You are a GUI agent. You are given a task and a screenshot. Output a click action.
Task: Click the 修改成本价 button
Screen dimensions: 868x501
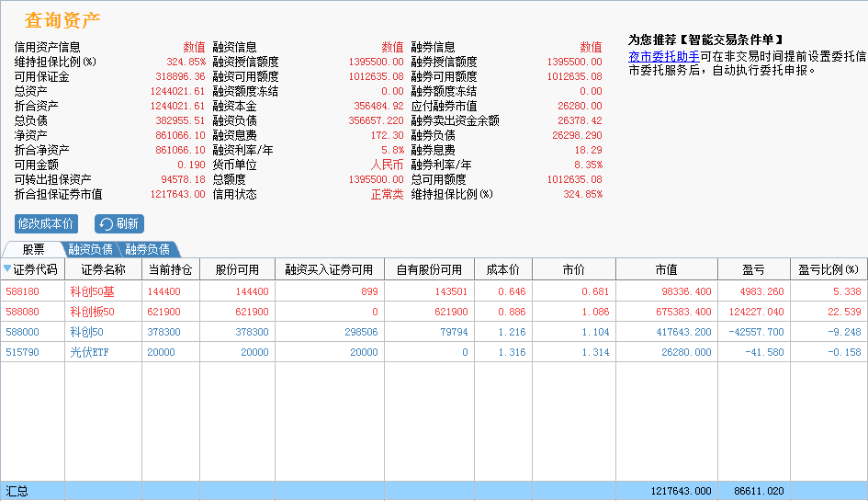tap(46, 224)
